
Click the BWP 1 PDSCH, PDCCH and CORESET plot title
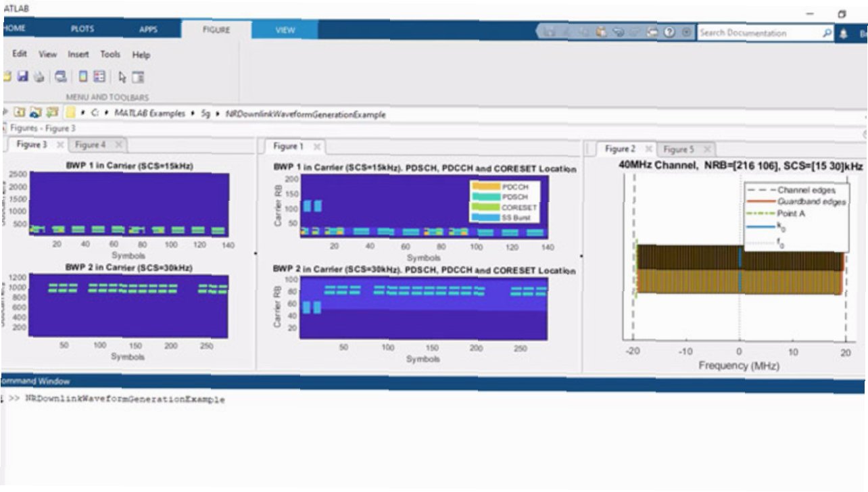tap(425, 168)
